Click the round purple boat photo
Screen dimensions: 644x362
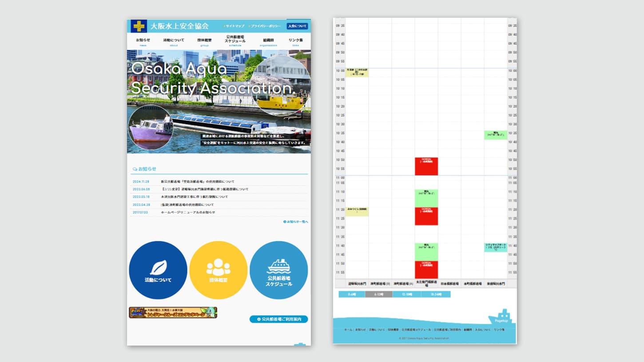pyautogui.click(x=151, y=128)
